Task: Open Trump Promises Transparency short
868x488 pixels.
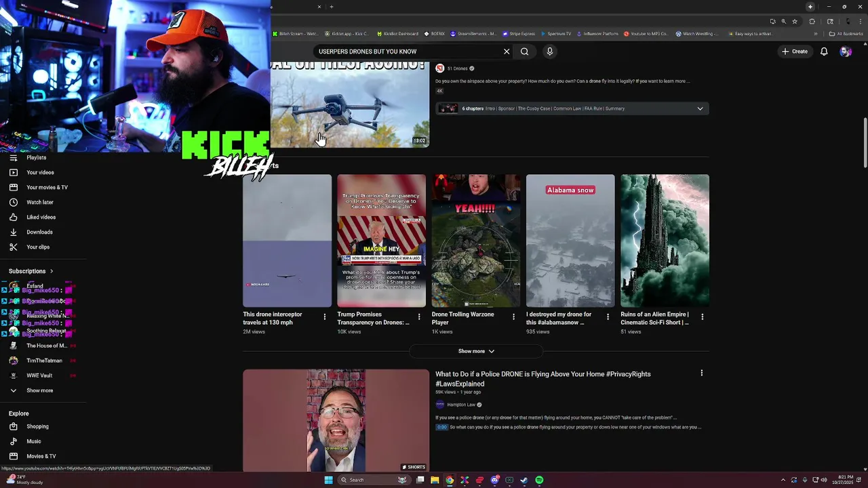Action: pos(381,241)
